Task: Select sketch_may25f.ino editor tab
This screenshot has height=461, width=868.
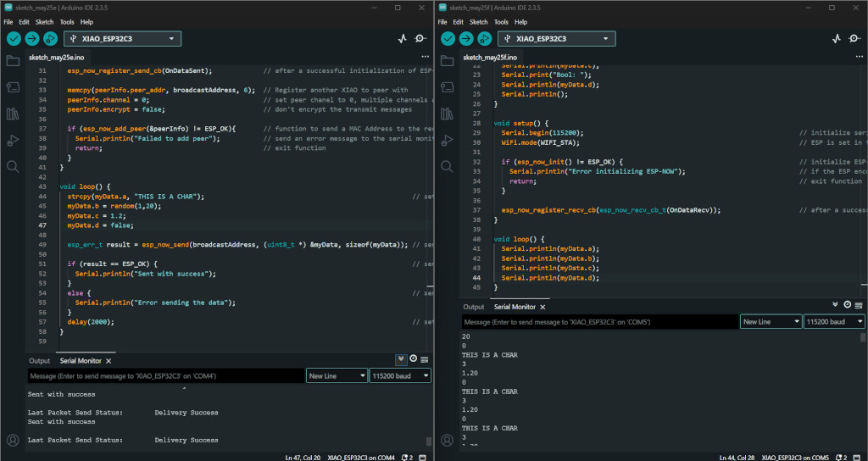Action: point(490,58)
